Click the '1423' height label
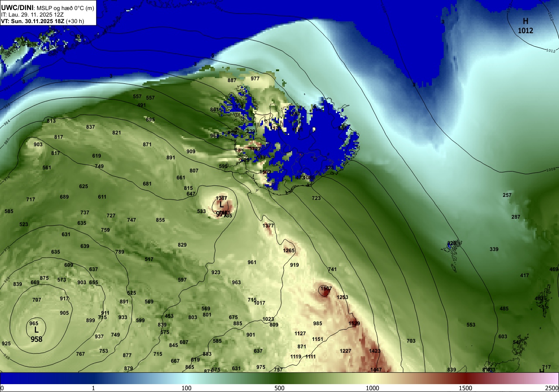The image size is (559, 392). coord(375,351)
